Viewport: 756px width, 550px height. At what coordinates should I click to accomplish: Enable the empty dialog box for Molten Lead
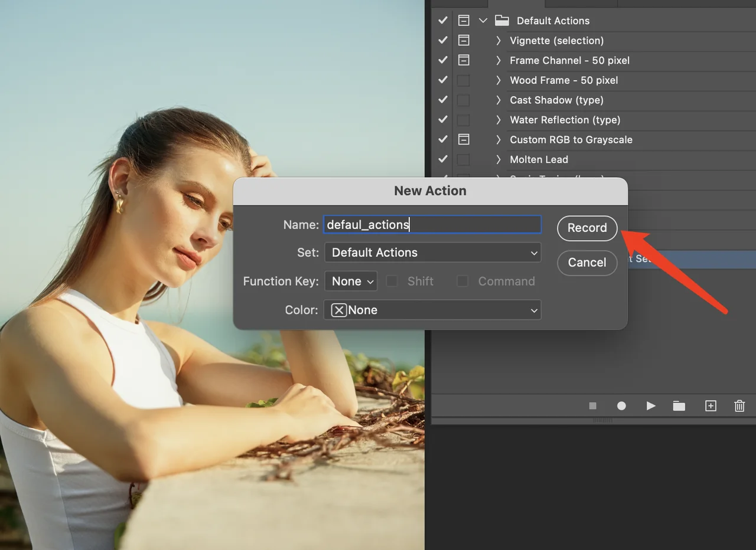tap(464, 159)
